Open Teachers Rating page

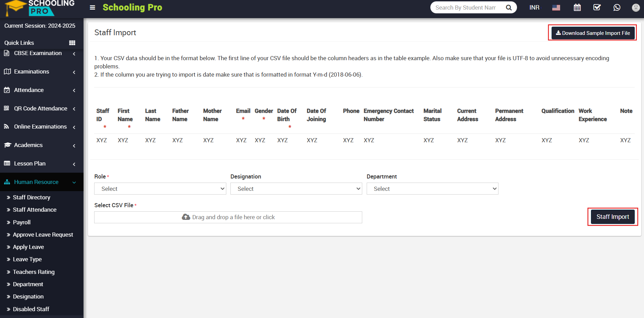[x=34, y=272]
